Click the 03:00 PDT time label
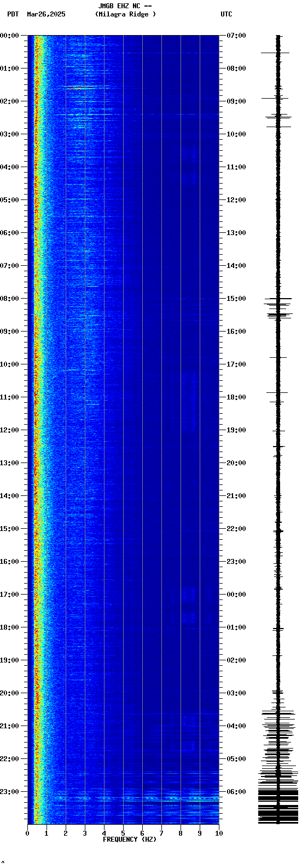The width and height of the screenshot is (302, 868). click(9, 134)
